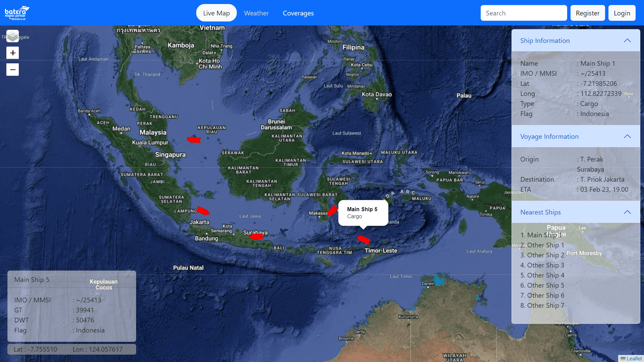The width and height of the screenshot is (644, 362).
Task: Switch to the Weather tab
Action: [x=256, y=13]
